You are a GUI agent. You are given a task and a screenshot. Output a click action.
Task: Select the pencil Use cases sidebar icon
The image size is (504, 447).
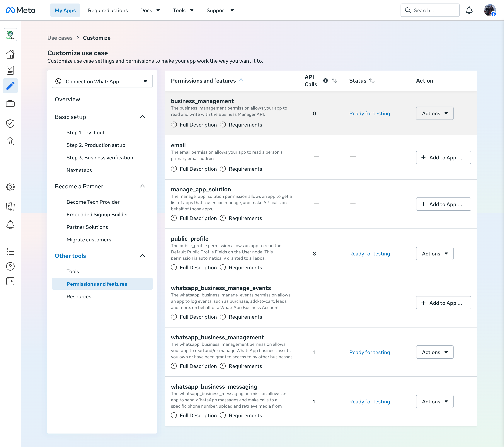10,86
